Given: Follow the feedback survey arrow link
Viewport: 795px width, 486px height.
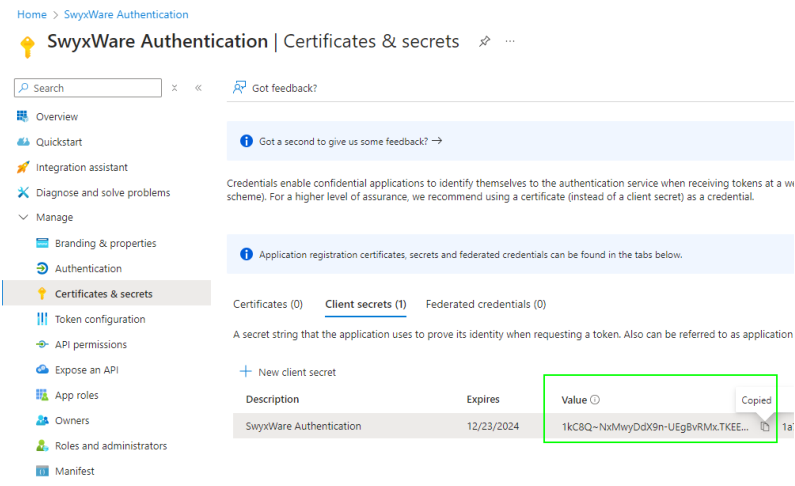Looking at the screenshot, I should coord(437,141).
